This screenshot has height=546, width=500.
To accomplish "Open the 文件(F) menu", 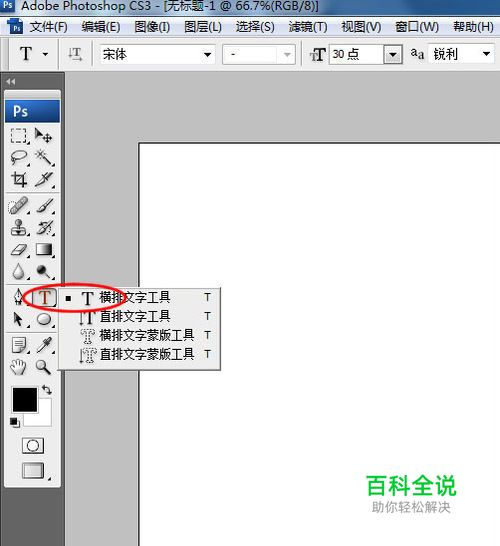I will coord(48,26).
